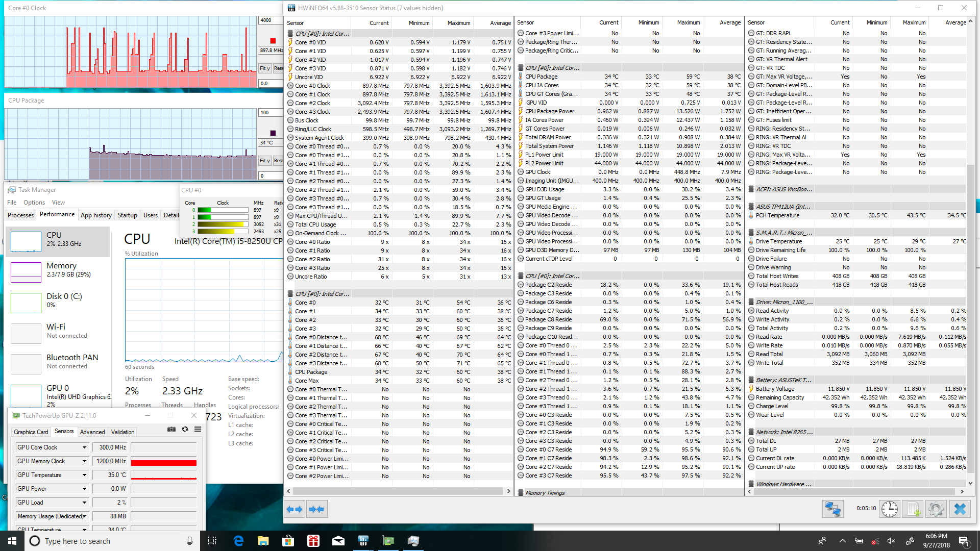Click the collapse columns arrows button in HWiNFO
980x551 pixels.
click(x=316, y=509)
